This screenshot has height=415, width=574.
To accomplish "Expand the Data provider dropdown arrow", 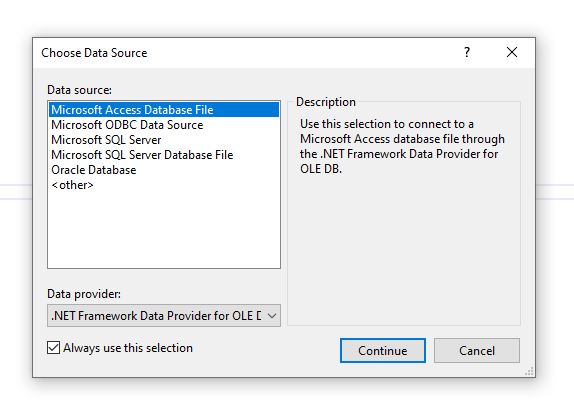I will tap(272, 315).
